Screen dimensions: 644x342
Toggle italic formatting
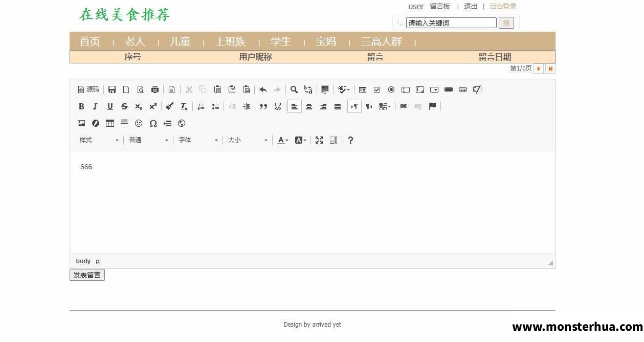(96, 106)
